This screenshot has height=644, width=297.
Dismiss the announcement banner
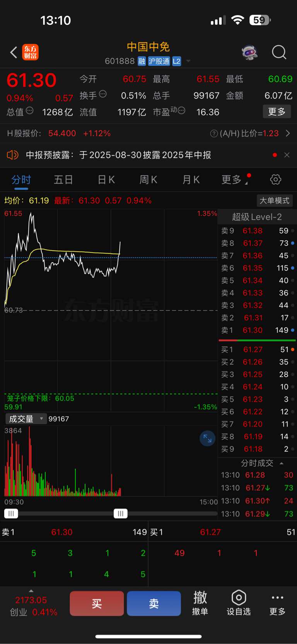click(x=287, y=155)
